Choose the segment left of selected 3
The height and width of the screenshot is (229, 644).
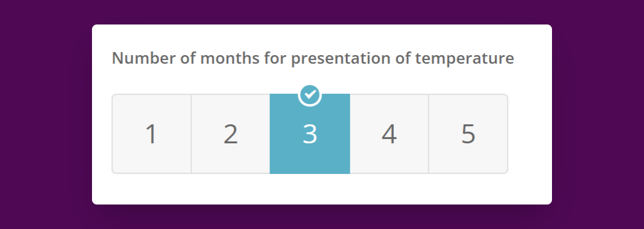[x=231, y=134]
